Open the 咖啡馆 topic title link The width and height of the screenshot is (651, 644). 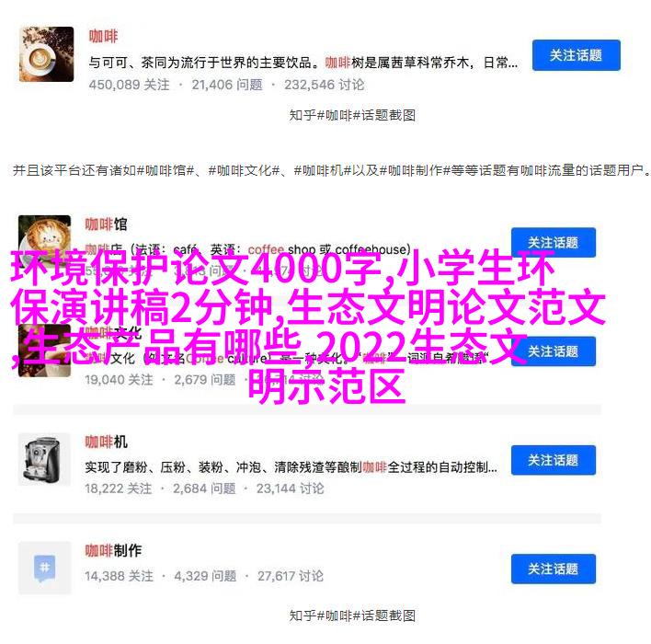coord(106,224)
